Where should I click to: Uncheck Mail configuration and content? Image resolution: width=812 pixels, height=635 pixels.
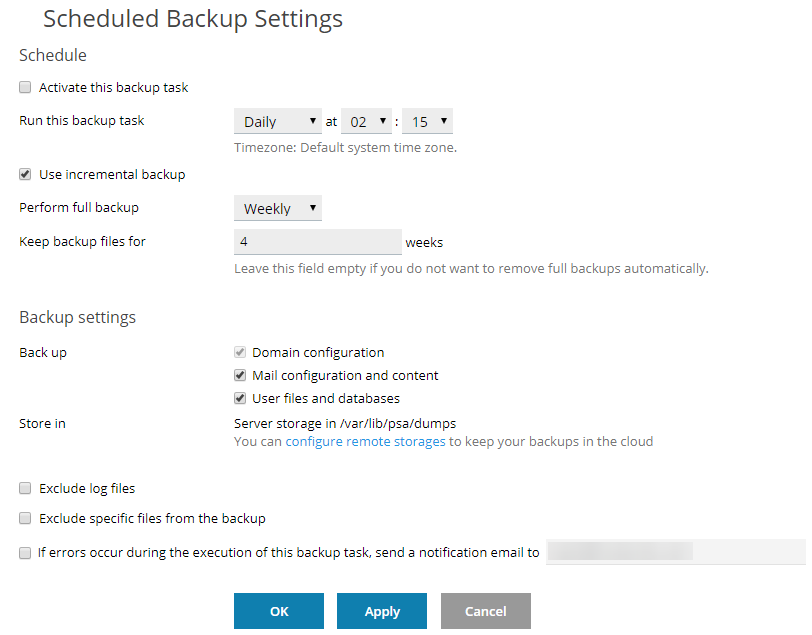(x=240, y=375)
